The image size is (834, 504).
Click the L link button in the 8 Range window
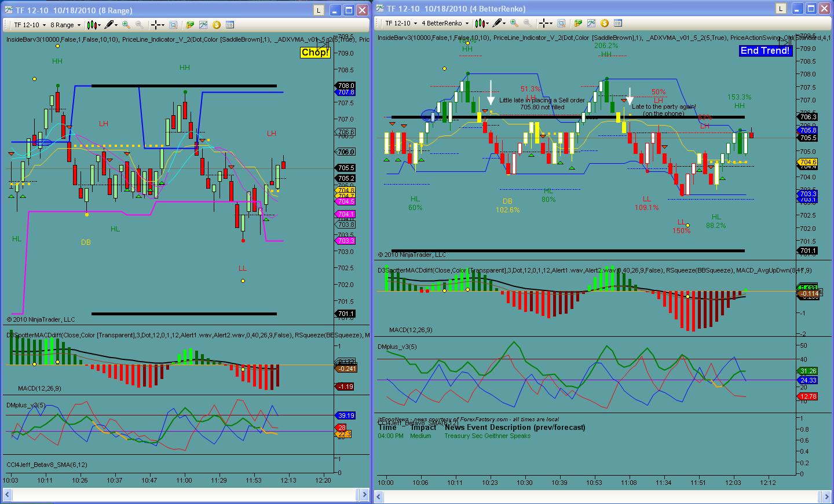pos(319,10)
